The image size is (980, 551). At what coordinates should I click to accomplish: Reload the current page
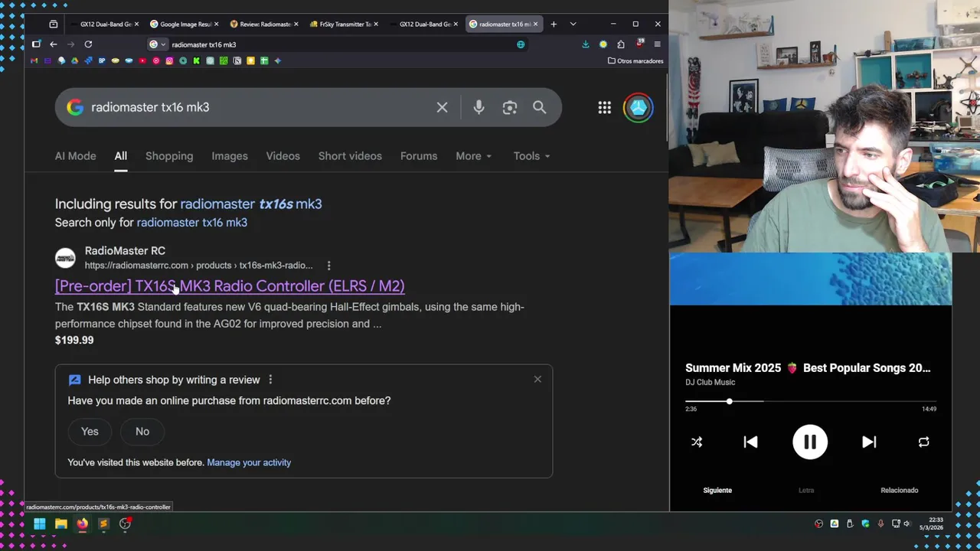point(88,44)
